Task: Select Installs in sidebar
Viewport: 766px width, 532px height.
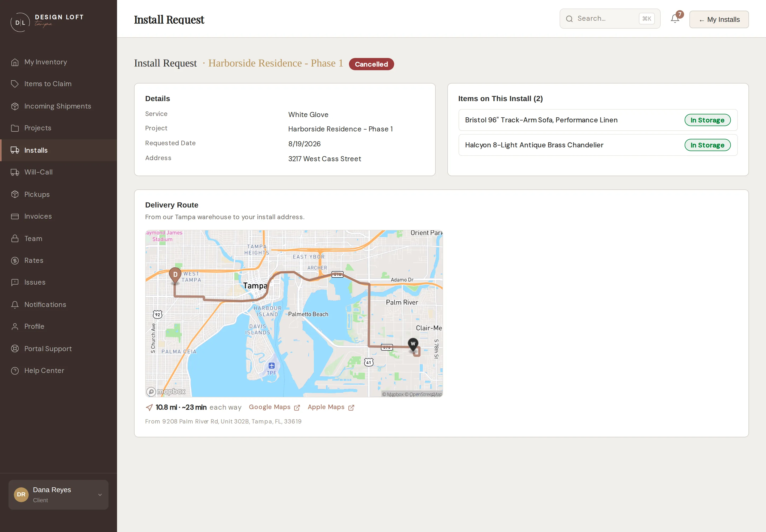Action: [x=58, y=150]
